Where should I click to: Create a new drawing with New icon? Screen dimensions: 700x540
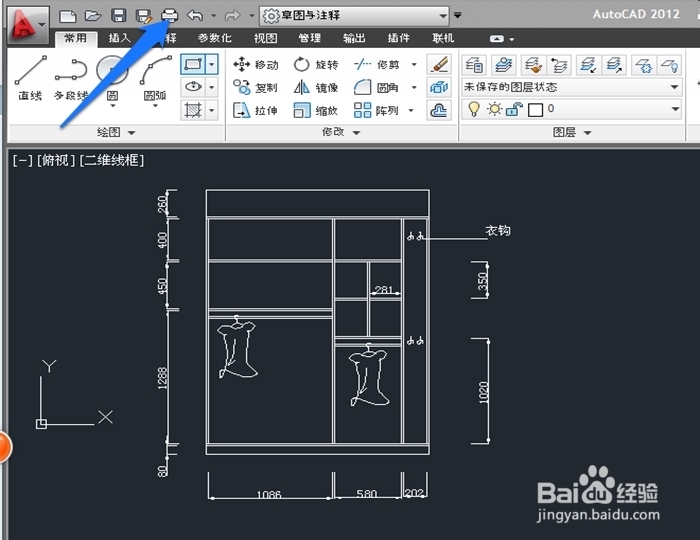pyautogui.click(x=68, y=16)
